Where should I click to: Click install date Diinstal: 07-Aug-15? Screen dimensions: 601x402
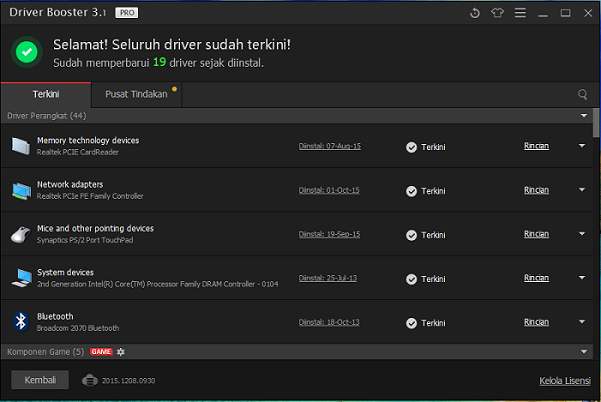click(x=330, y=146)
